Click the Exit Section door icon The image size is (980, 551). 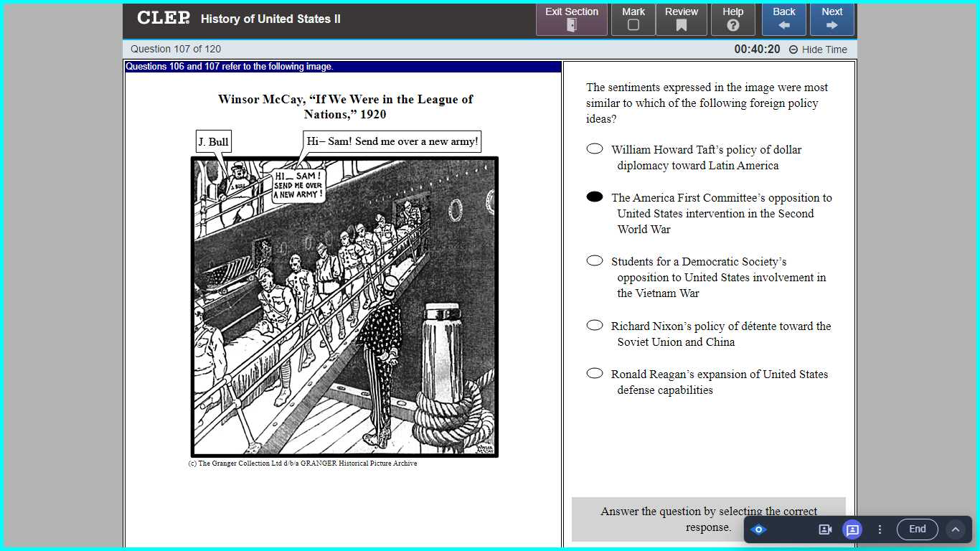pyautogui.click(x=571, y=26)
